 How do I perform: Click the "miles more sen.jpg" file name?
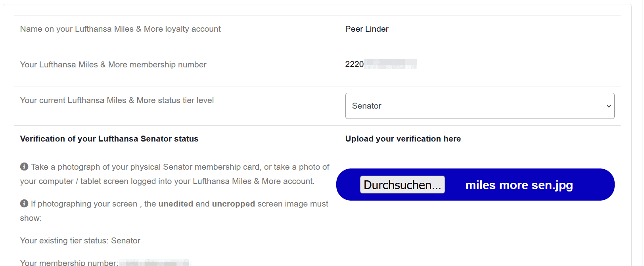pos(519,185)
